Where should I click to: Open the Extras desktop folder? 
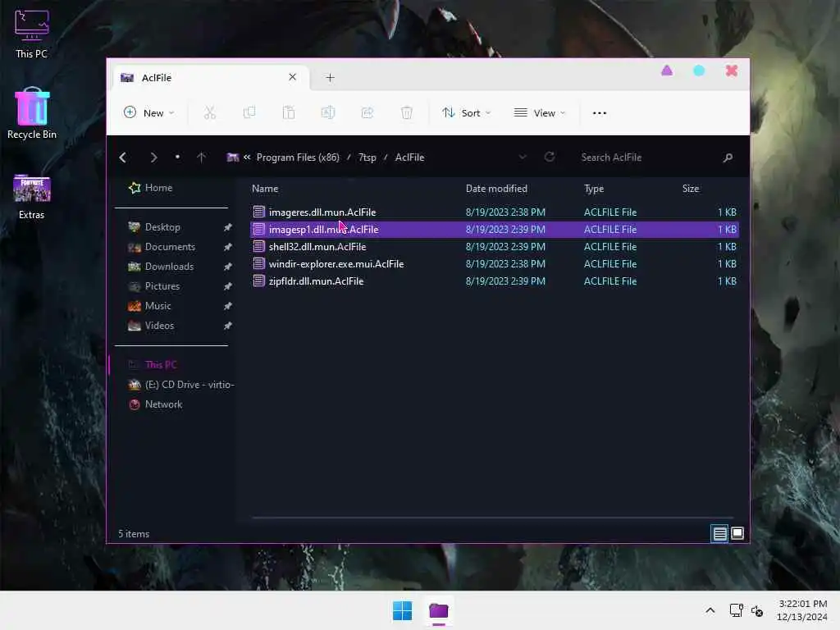(x=32, y=197)
